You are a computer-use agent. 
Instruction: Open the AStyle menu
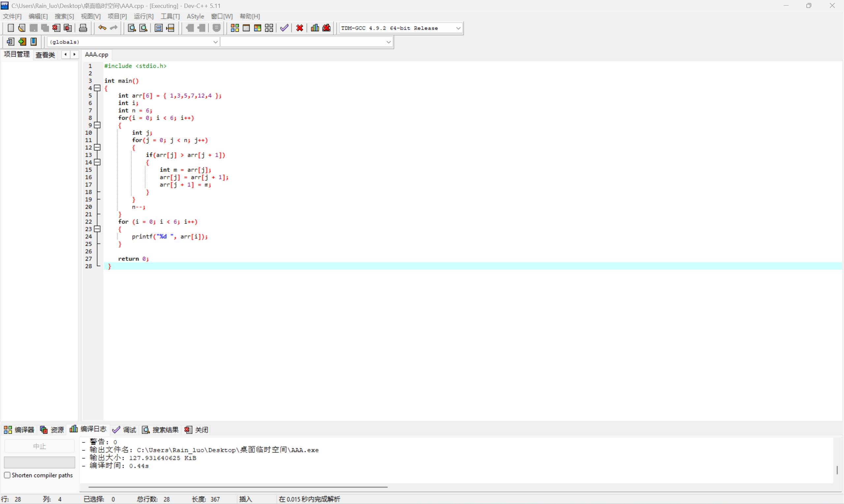tap(195, 16)
